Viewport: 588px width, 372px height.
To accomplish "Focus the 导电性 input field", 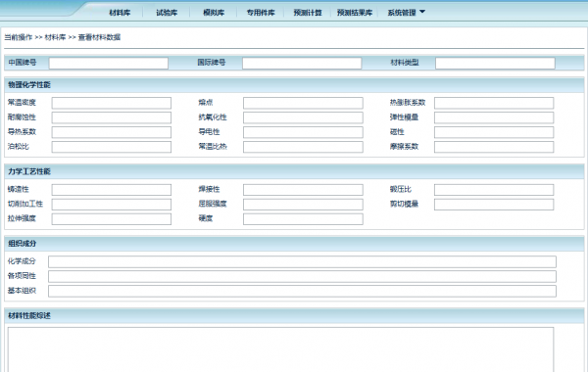I will [303, 132].
